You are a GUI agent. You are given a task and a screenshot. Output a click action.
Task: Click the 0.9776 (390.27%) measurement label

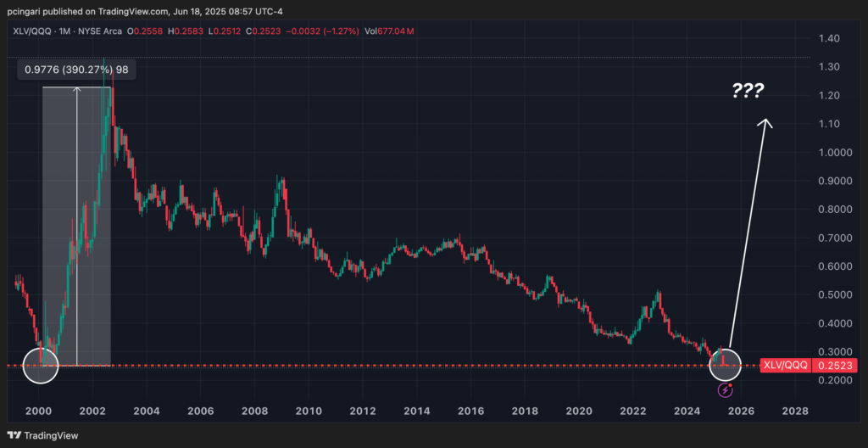pyautogui.click(x=76, y=70)
